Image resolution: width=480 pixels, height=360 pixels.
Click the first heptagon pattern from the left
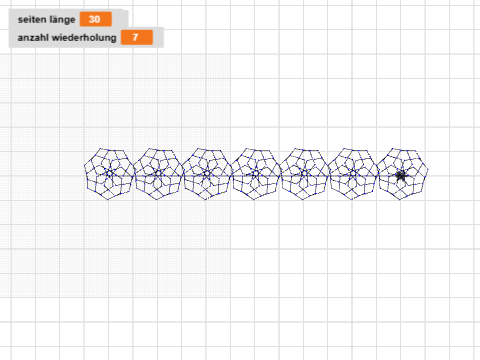[x=109, y=174]
